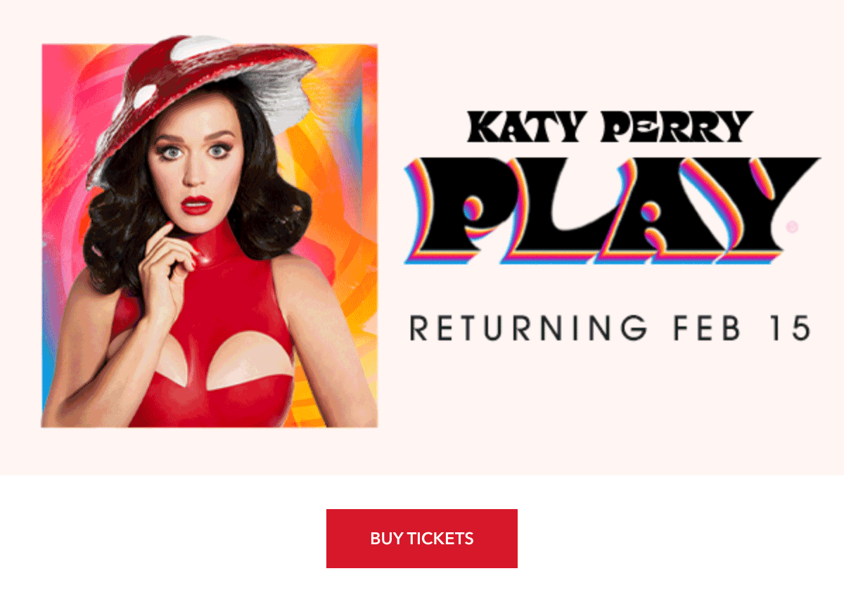Click the red BUY TICKETS button
This screenshot has height=616, width=844.
pos(422,539)
